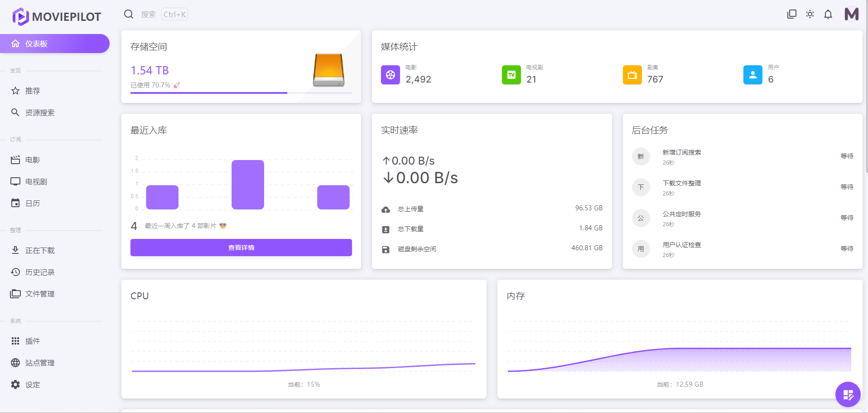Open the window layers icon in header
Viewport: 868px width, 413px height.
pos(792,14)
